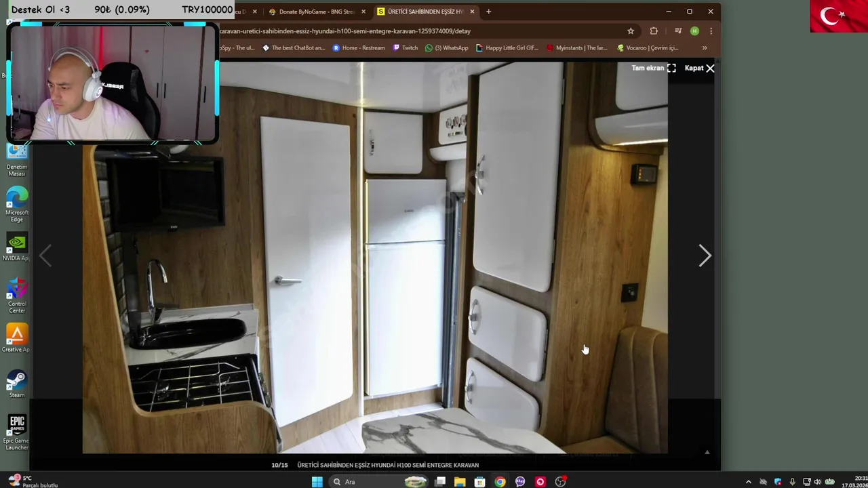Screen dimensions: 868x488
Task: Click the TRY100000 goal text
Action: coord(207,9)
